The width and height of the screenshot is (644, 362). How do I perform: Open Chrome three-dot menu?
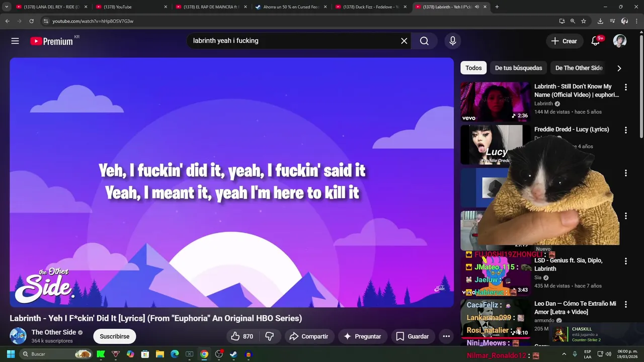point(636,21)
